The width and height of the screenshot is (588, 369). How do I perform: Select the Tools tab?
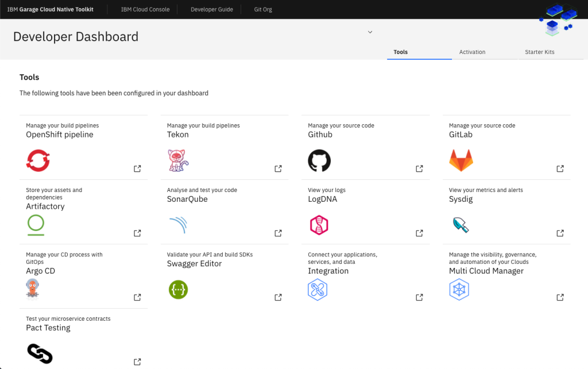400,52
